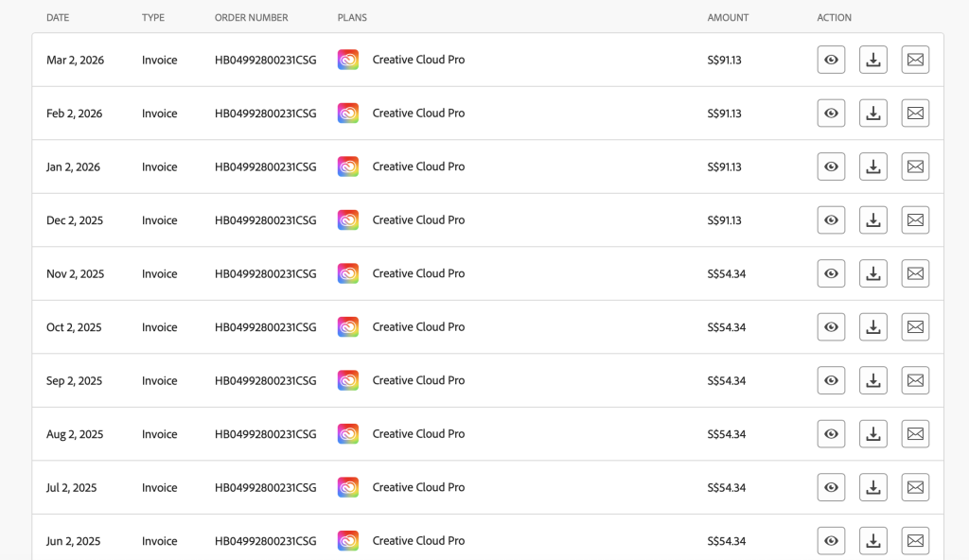Screen dimensions: 969x560
Task: Click the DATE column header
Action: (58, 18)
